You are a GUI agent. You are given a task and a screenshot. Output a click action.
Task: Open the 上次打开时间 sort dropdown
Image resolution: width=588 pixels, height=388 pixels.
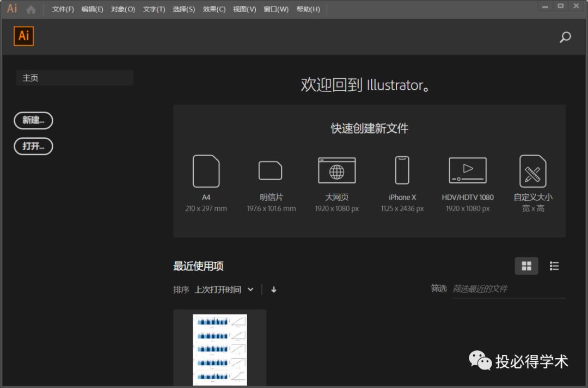point(224,290)
